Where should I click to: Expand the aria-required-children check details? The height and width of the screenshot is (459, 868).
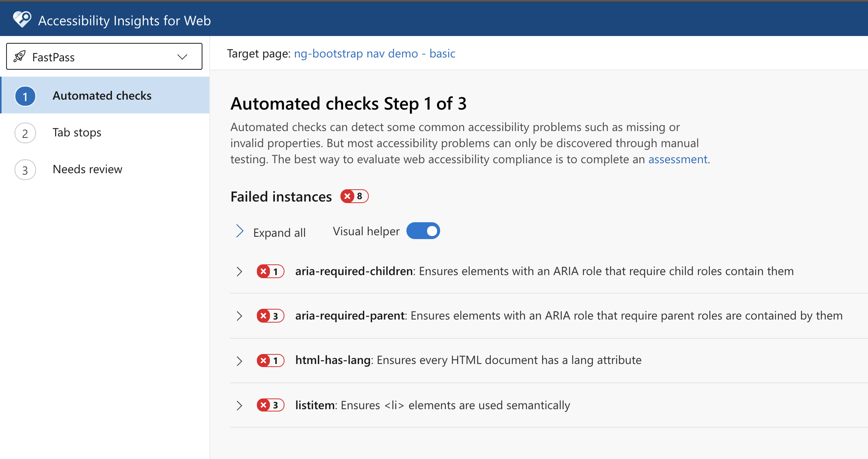(240, 271)
